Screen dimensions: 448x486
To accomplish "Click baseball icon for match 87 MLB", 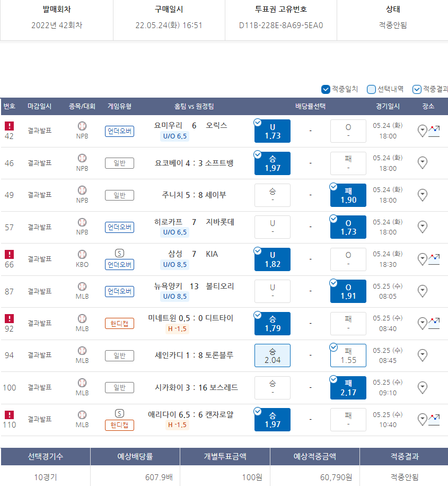I will (82, 286).
